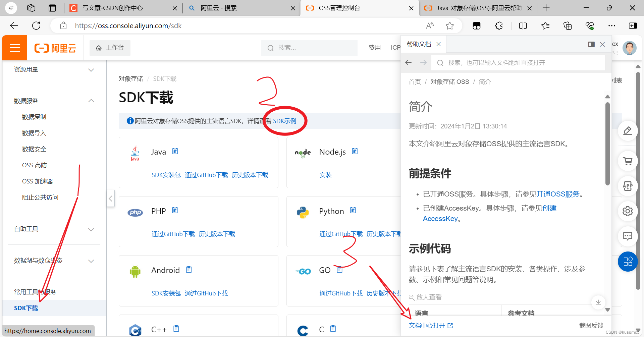
Task: Focus the console top search box
Action: point(309,48)
